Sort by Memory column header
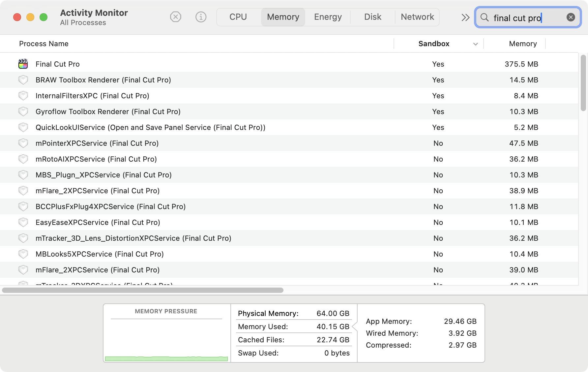 (x=522, y=44)
